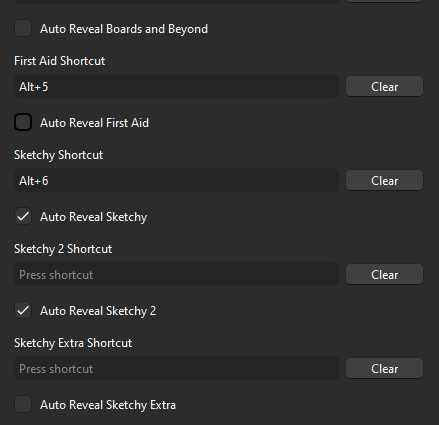Image resolution: width=439 pixels, height=425 pixels.
Task: Focus the First Aid shortcut field showing Alt+5
Action: (x=176, y=86)
